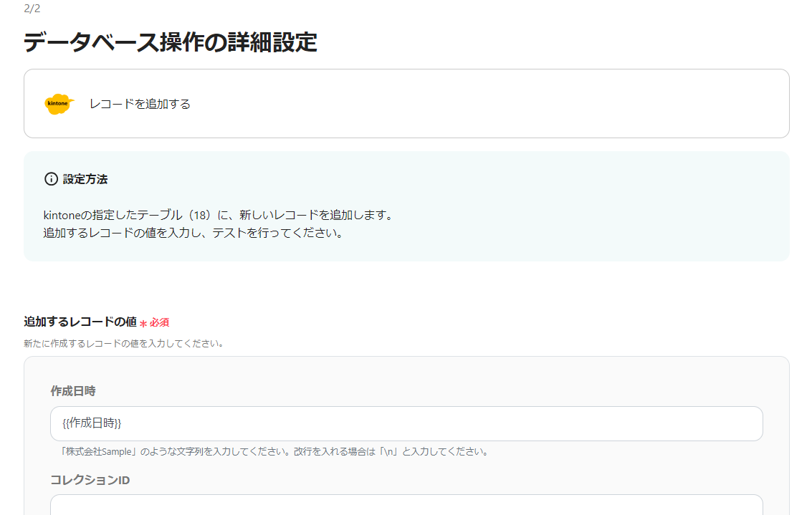Select the レコードを追加する action card
The height and width of the screenshot is (515, 812).
(406, 104)
